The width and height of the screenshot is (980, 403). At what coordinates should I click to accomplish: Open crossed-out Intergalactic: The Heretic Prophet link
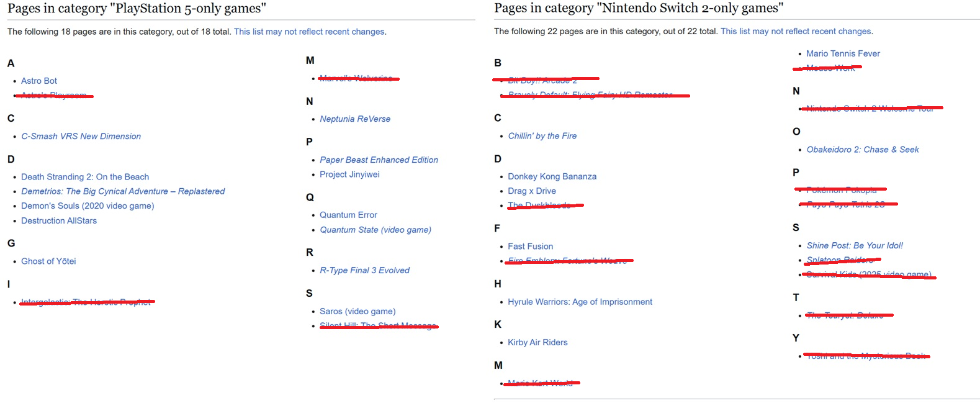(86, 302)
